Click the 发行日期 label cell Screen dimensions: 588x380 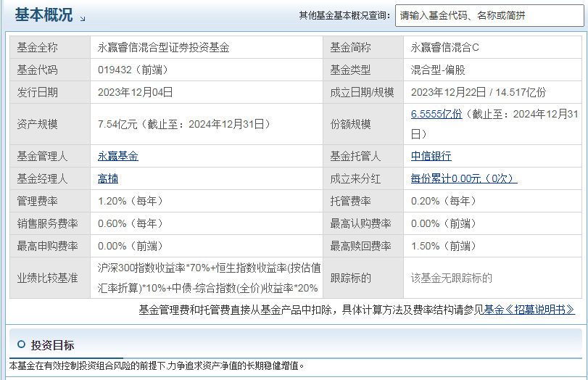50,92
